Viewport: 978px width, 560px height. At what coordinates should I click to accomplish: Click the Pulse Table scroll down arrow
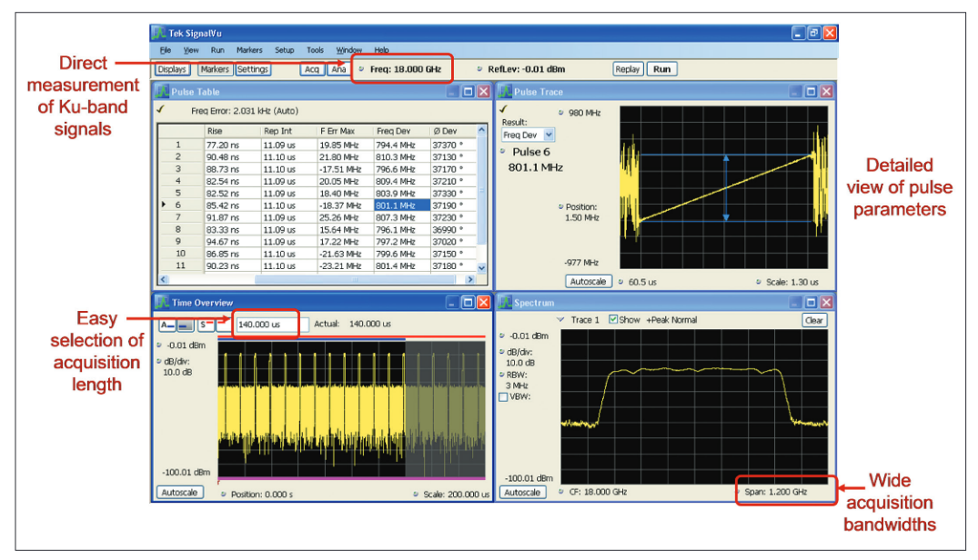[x=482, y=268]
